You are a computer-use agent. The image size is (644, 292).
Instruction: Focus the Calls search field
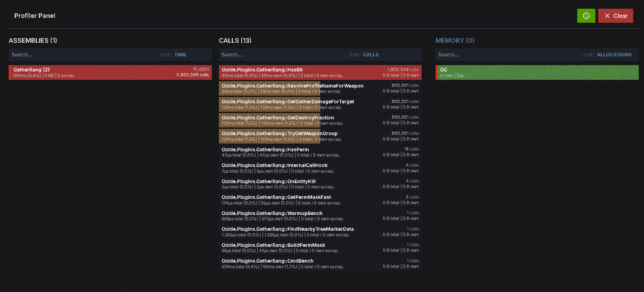[283, 55]
